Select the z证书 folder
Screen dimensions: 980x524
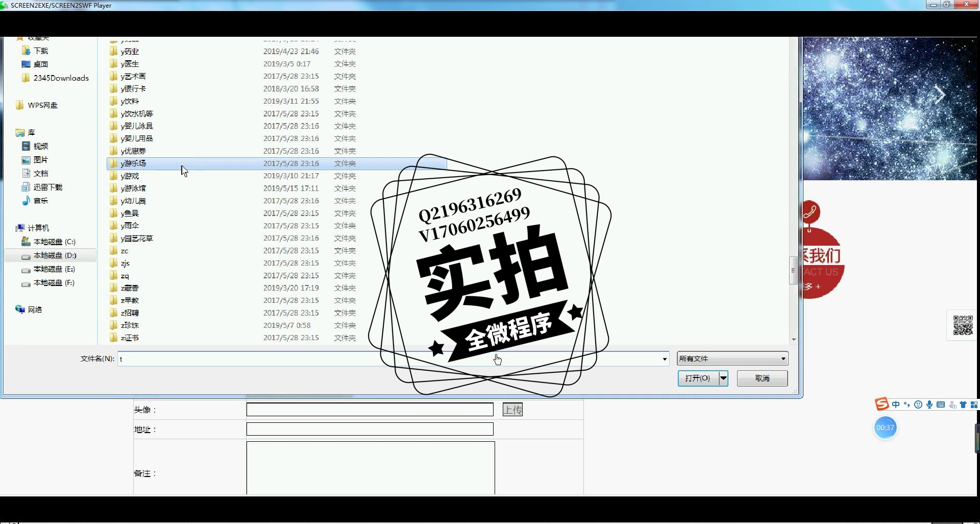[x=130, y=338]
